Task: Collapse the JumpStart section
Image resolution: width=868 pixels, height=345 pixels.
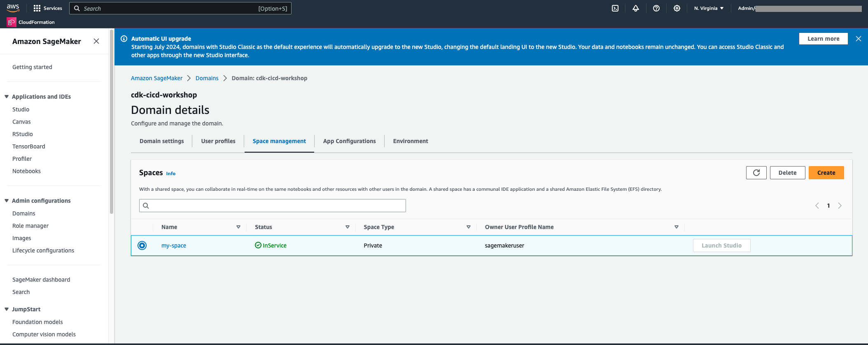Action: 7,309
